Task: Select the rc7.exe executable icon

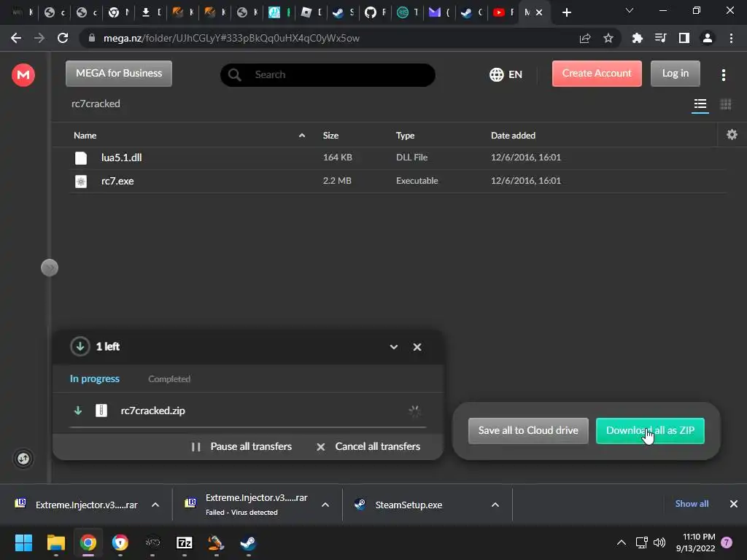Action: click(x=81, y=182)
